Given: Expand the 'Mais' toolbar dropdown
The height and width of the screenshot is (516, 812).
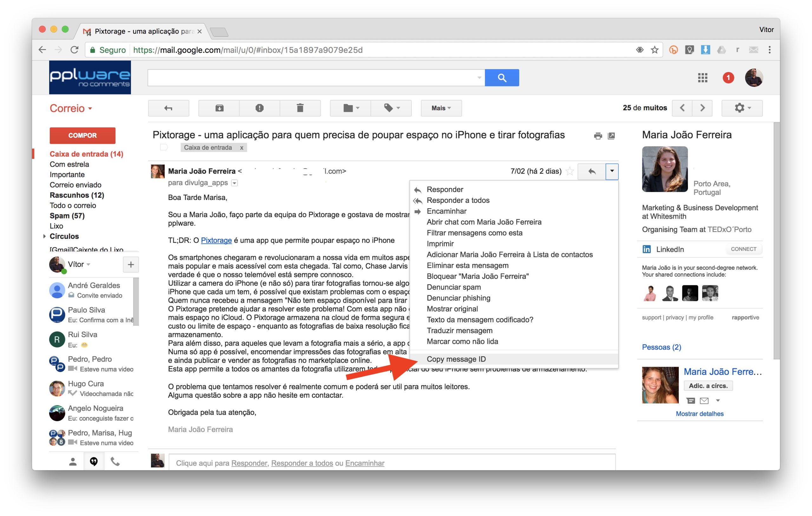Looking at the screenshot, I should coord(440,107).
